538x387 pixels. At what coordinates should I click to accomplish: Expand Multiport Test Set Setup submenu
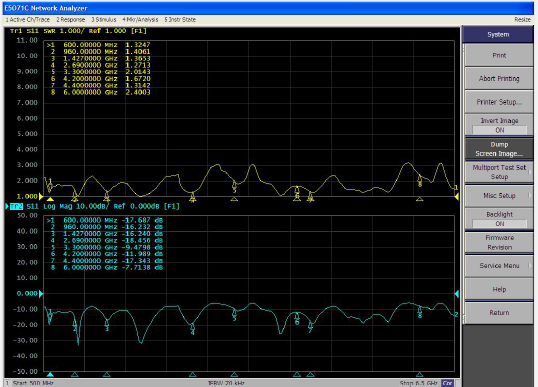point(499,172)
